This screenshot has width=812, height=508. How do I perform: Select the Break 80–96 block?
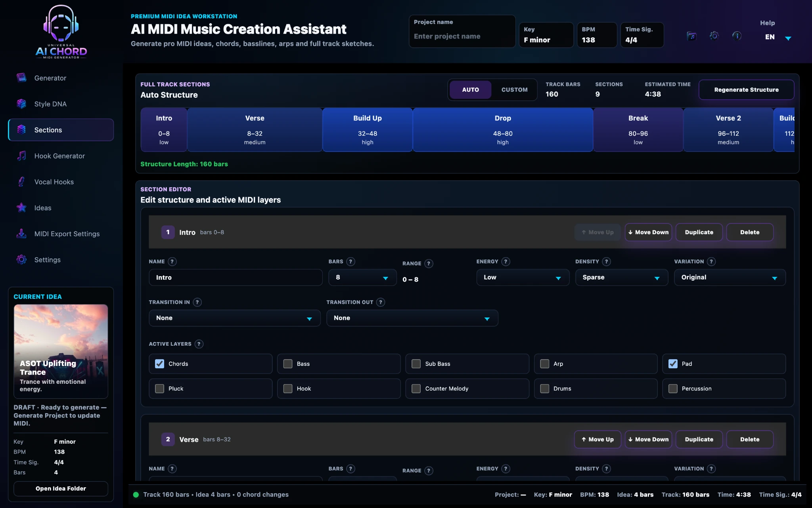tap(638, 130)
